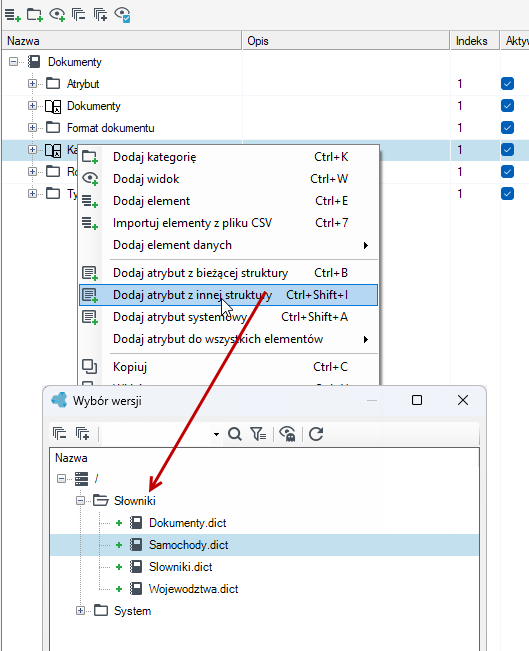Click the search text field in Wybór wersji
Viewport: 529px width, 651px height.
point(156,434)
